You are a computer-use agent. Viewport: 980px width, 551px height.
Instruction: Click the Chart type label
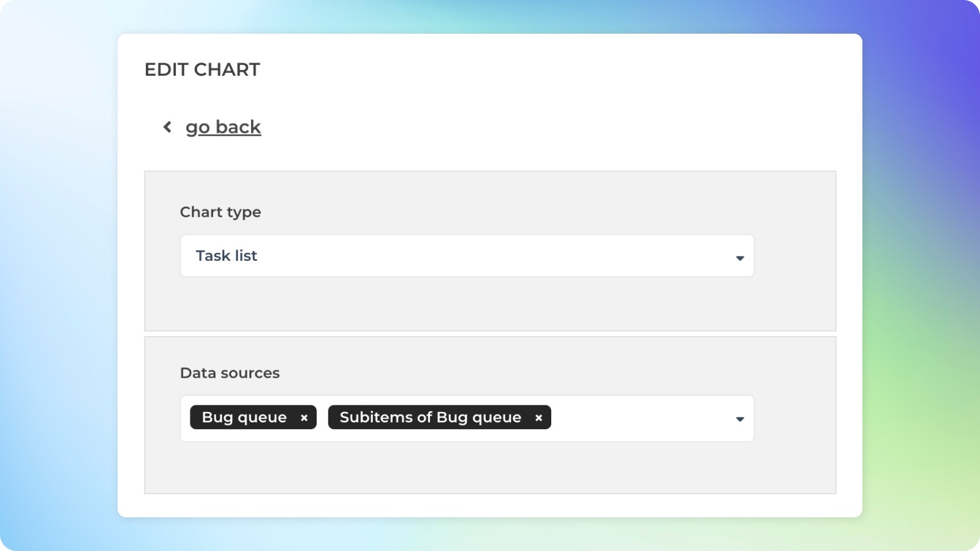click(221, 212)
